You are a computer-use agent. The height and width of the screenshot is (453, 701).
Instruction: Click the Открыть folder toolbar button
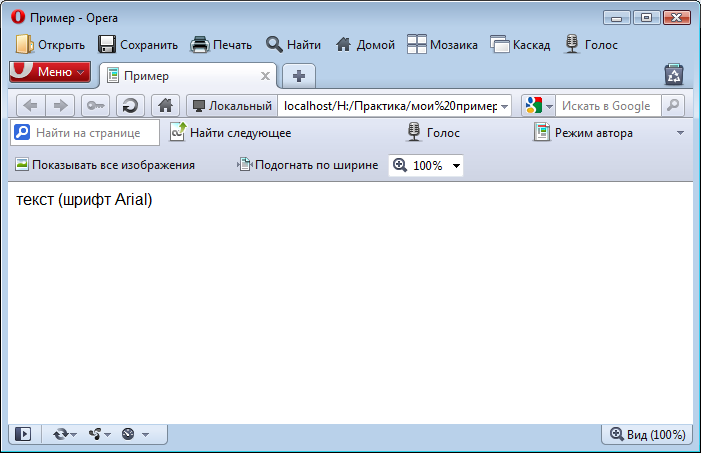50,45
